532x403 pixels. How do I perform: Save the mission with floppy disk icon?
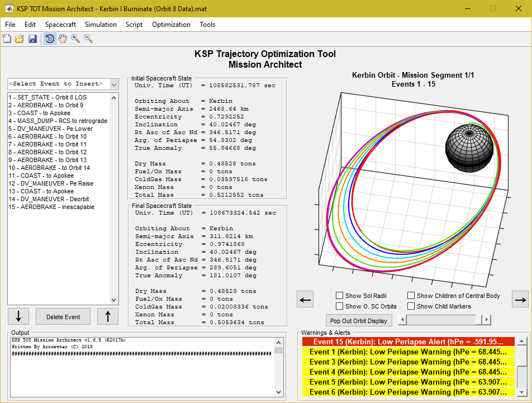pyautogui.click(x=32, y=39)
